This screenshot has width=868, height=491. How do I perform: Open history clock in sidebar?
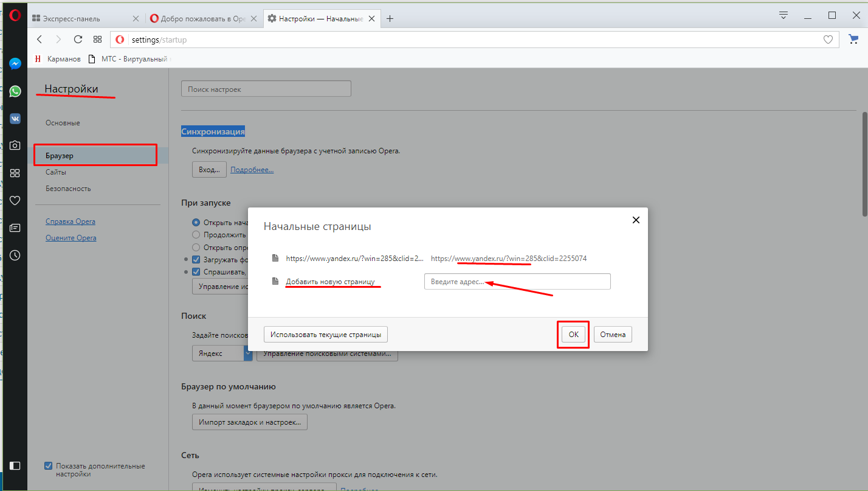(15, 256)
